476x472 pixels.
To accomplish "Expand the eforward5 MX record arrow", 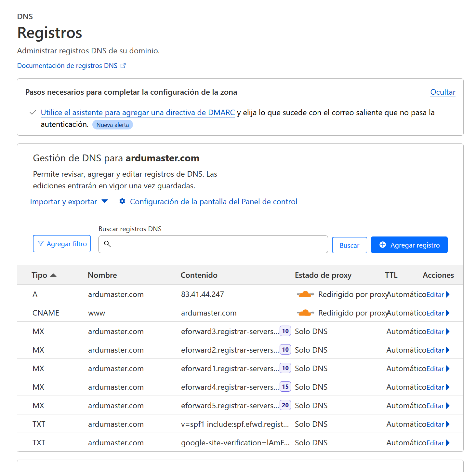I will [x=448, y=406].
